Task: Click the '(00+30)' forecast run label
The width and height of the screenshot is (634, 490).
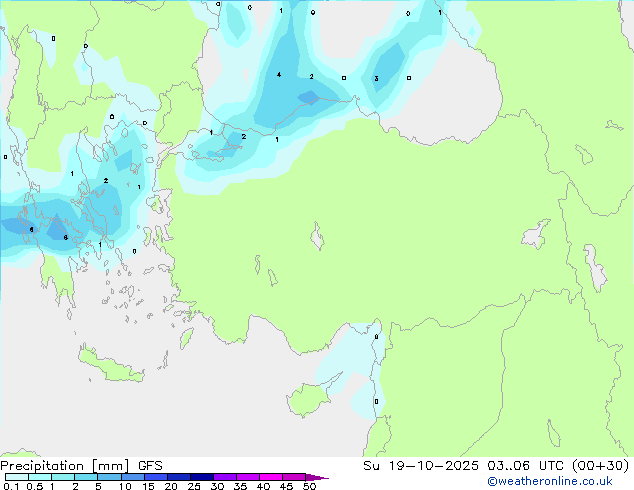Action: (x=600, y=466)
